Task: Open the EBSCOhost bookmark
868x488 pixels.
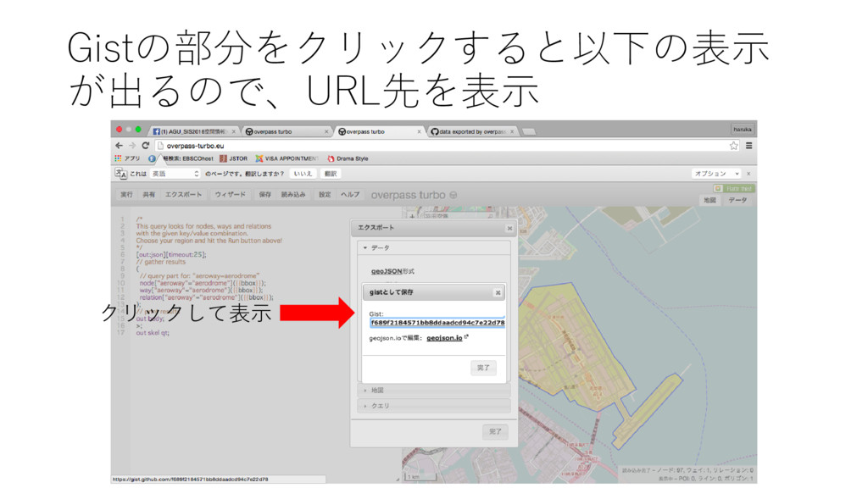Action: pos(183,158)
